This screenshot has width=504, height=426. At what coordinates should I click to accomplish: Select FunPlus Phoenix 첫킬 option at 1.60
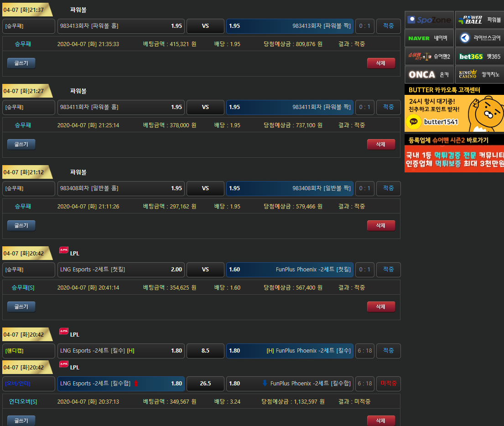pos(290,270)
